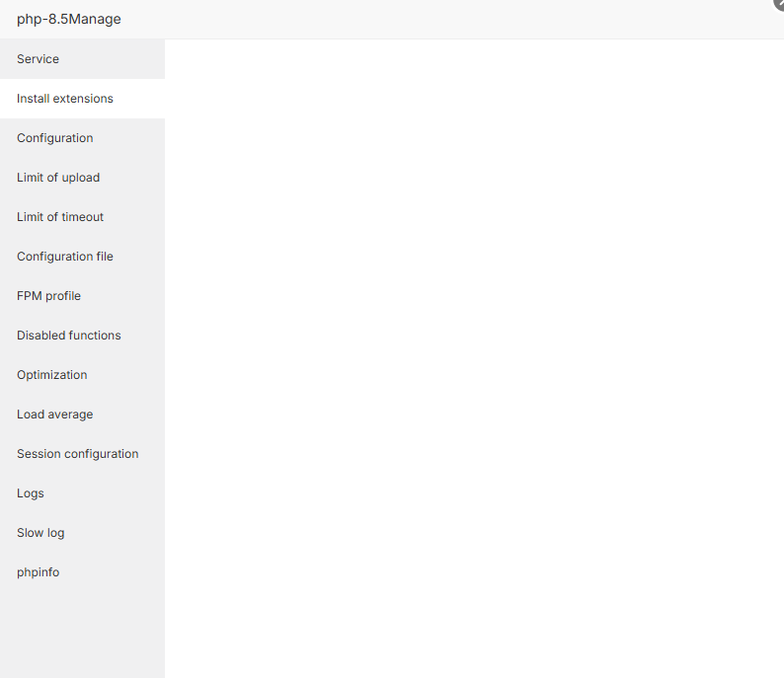Click empty title bar right of title
The image size is (784, 678).
click(444, 19)
